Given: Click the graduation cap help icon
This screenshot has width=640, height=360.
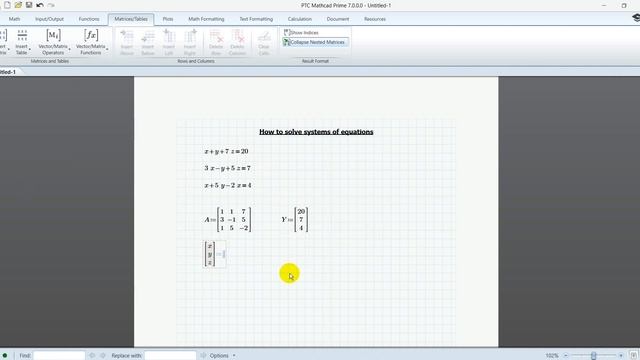Looking at the screenshot, I should point(636,18).
